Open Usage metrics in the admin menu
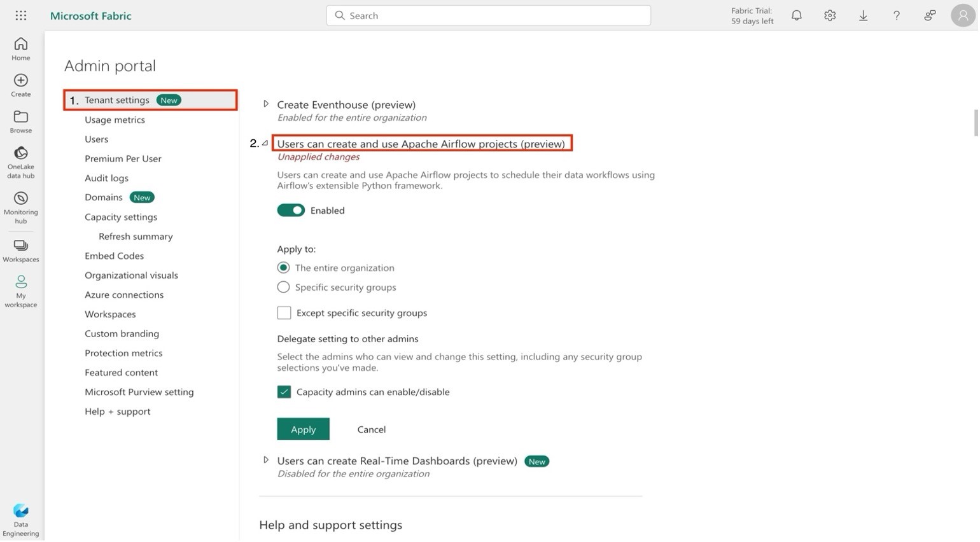The height and width of the screenshot is (542, 980). point(115,120)
